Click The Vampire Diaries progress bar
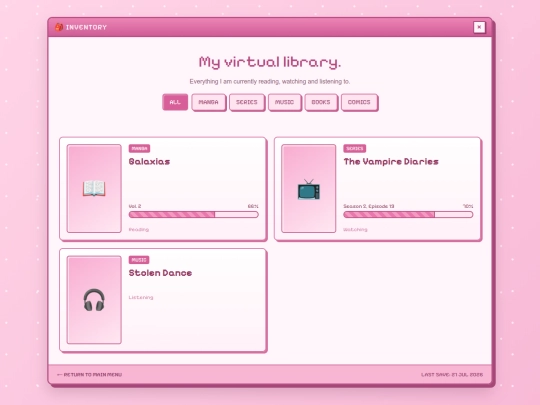 pyautogui.click(x=408, y=215)
